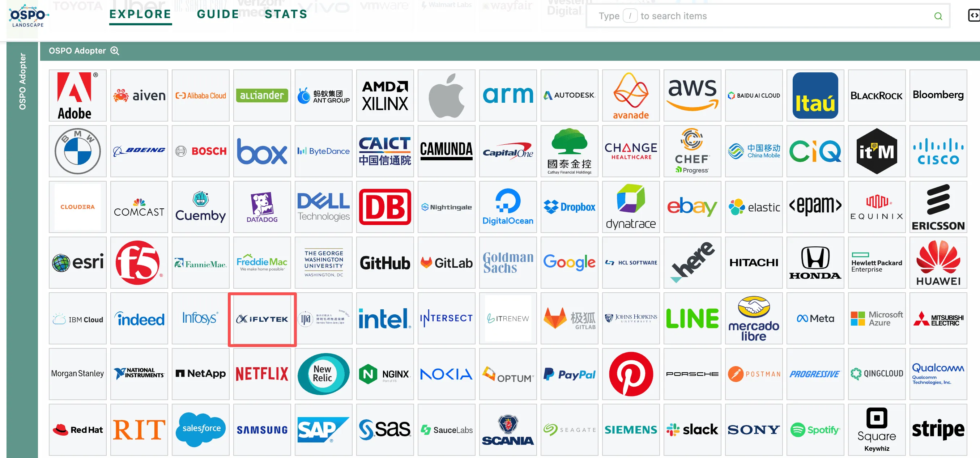This screenshot has width=980, height=458.
Task: Select the PayPal card
Action: point(569,374)
